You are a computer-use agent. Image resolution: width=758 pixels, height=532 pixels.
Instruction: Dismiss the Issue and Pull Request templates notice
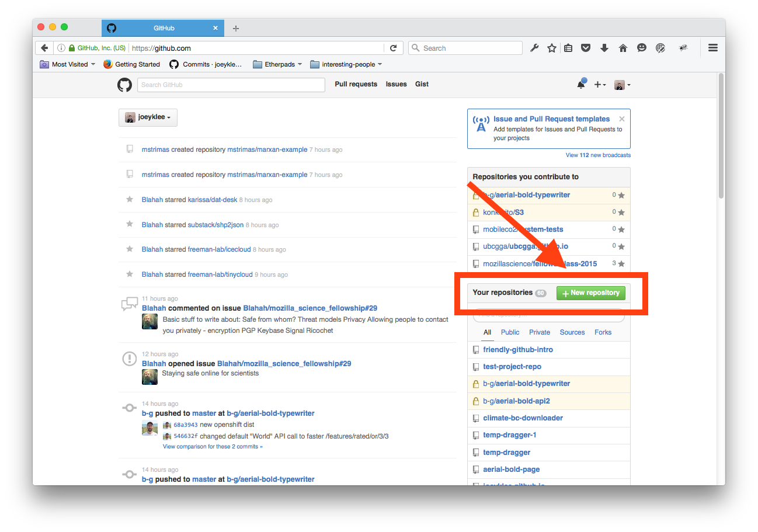622,119
